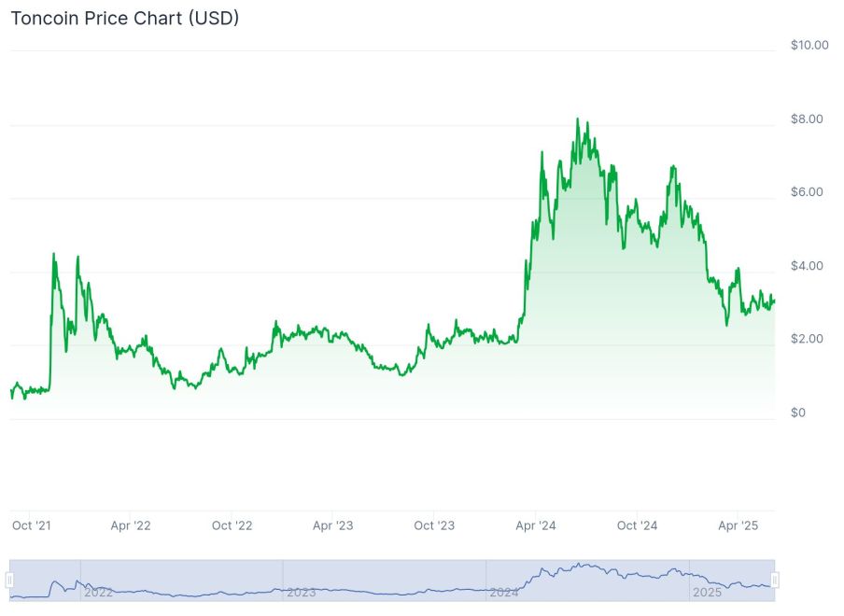Click the Oct '22 x-axis label
Screen dimensions: 844x616
pos(232,525)
